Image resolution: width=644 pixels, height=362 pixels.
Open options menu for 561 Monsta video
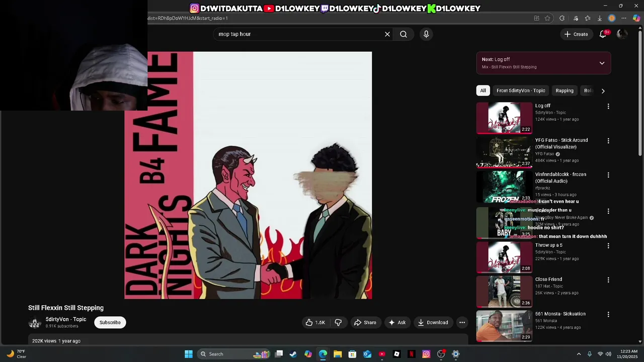point(608,315)
